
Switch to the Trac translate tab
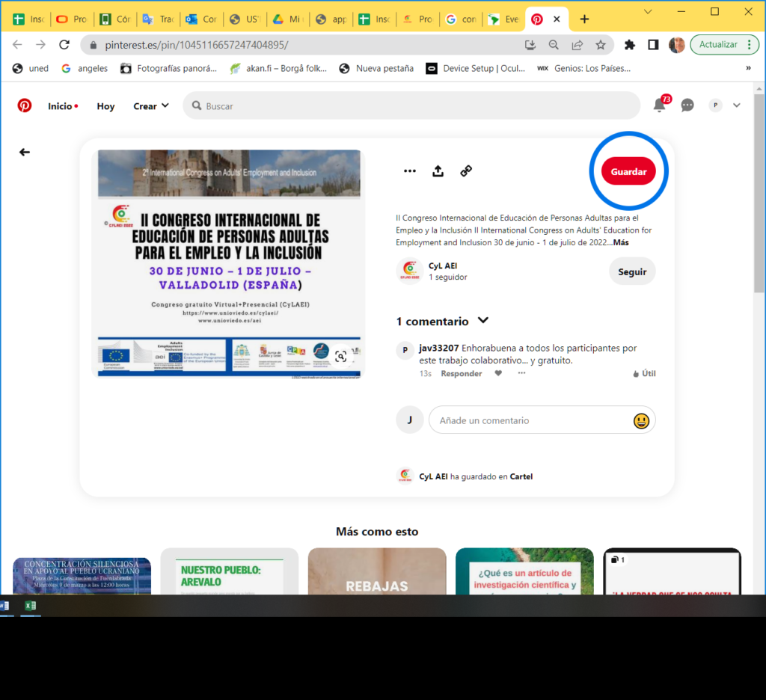coord(157,19)
